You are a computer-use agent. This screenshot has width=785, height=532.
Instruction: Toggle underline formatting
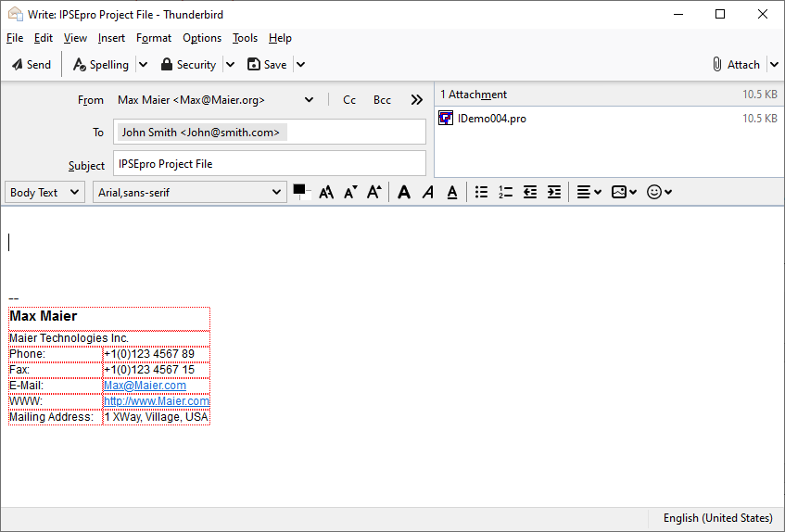coord(452,192)
